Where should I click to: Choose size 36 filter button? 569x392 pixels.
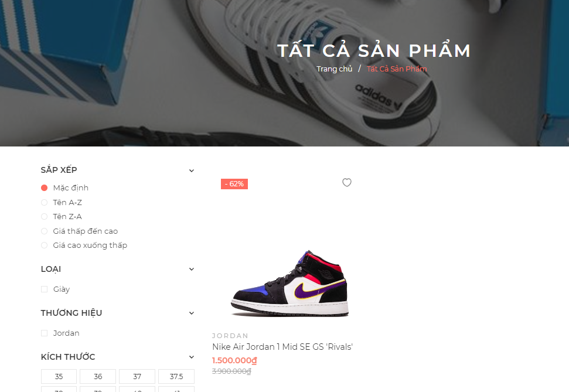click(98, 376)
